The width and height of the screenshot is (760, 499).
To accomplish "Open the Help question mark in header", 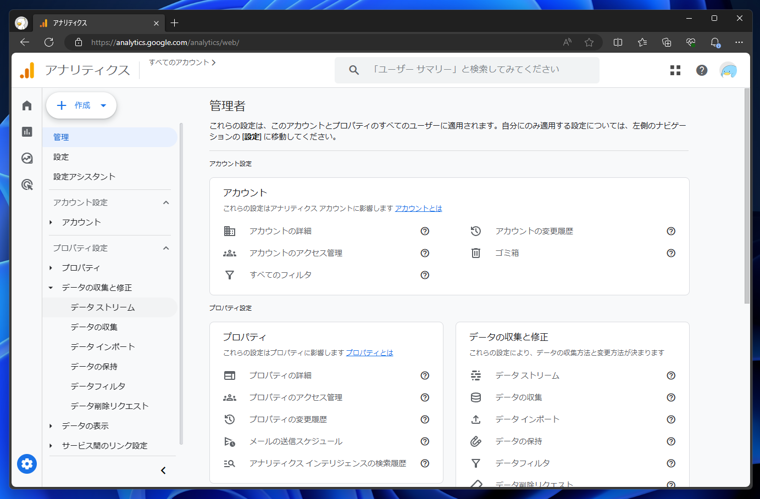I will point(701,70).
